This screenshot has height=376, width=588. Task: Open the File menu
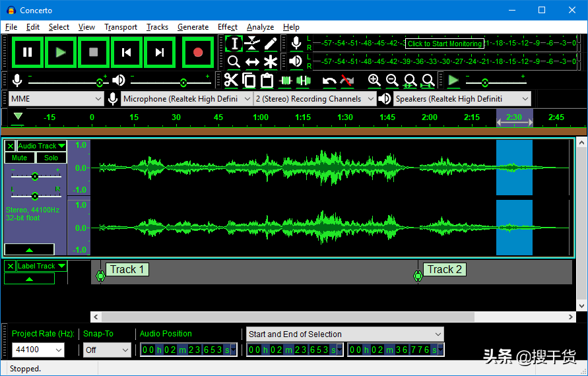11,27
